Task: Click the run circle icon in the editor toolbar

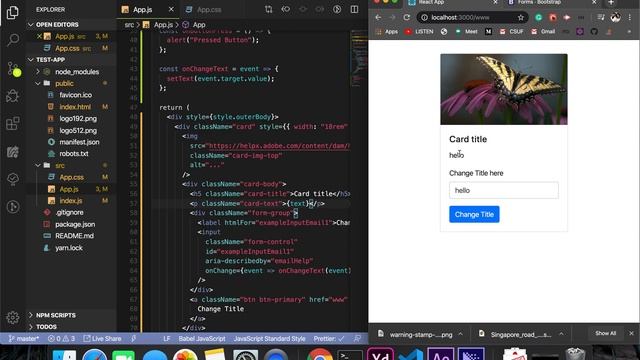Action: tap(337, 9)
